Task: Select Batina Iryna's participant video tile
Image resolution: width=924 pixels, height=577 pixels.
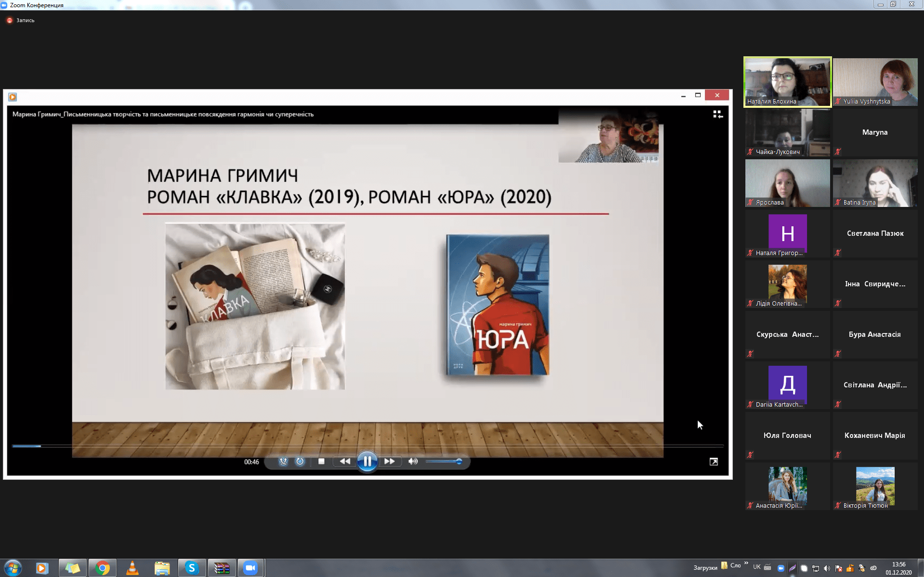Action: pos(875,183)
